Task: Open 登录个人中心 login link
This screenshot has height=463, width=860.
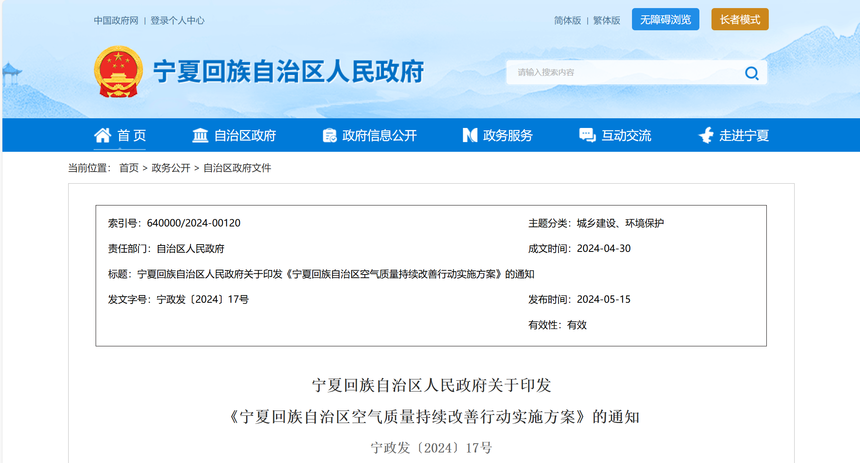Action: click(178, 20)
